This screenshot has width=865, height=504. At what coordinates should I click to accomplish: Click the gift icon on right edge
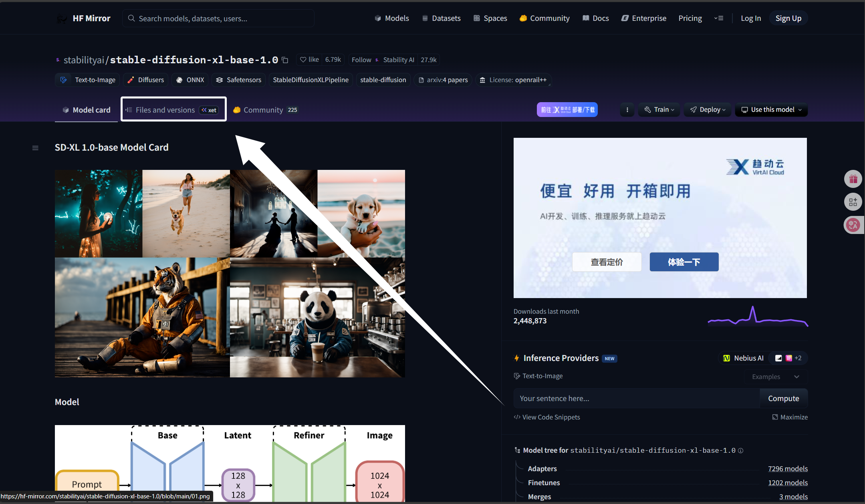tap(853, 179)
